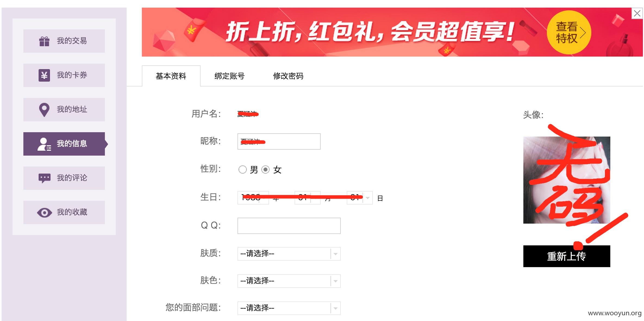Click the 重新上传 button
This screenshot has width=644, height=321.
pos(567,256)
